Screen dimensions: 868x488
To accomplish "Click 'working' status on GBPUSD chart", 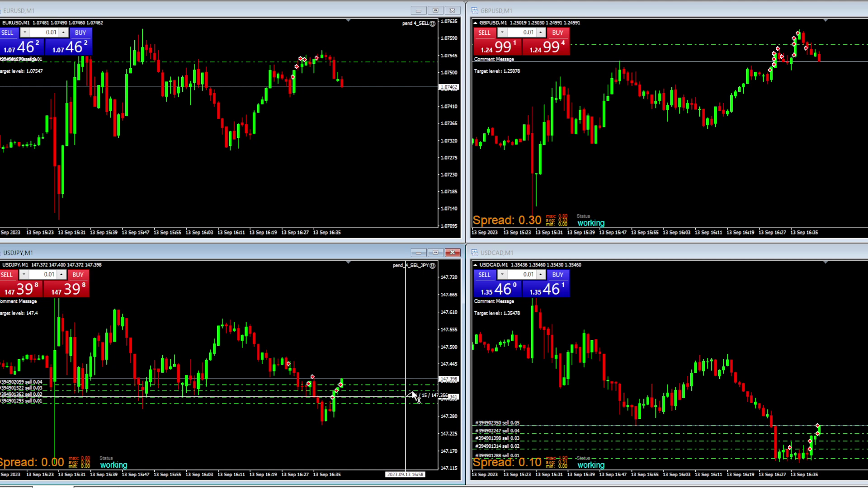I will pyautogui.click(x=591, y=223).
